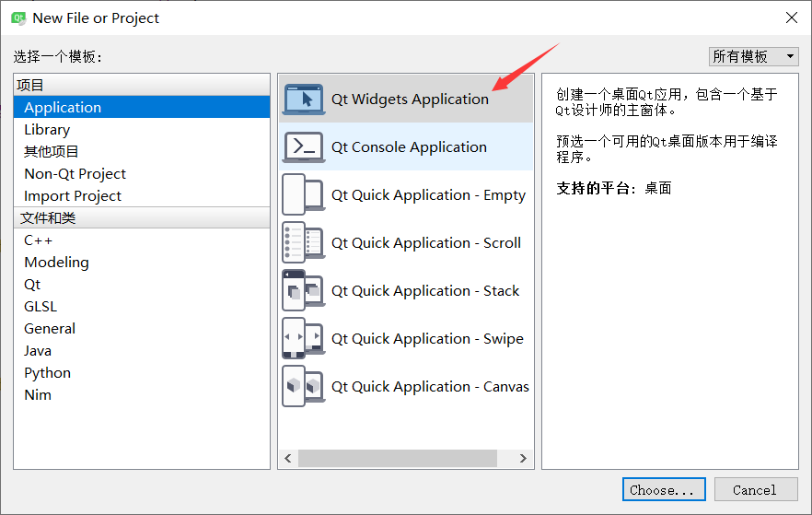Select the Import Project category

(x=142, y=196)
